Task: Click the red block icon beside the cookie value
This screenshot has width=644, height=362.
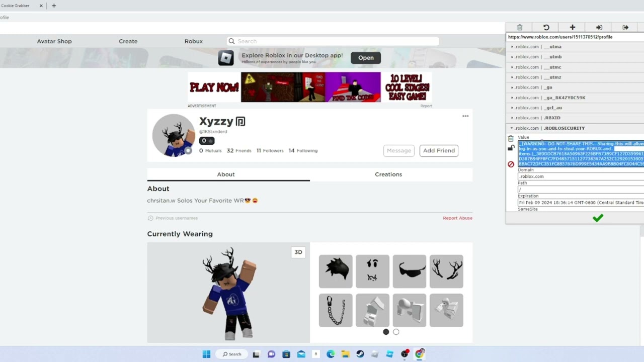Action: [x=511, y=164]
